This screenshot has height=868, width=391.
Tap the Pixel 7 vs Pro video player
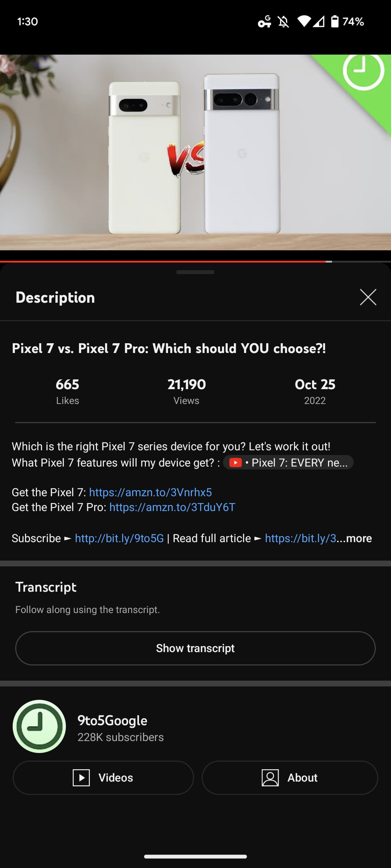pyautogui.click(x=195, y=152)
